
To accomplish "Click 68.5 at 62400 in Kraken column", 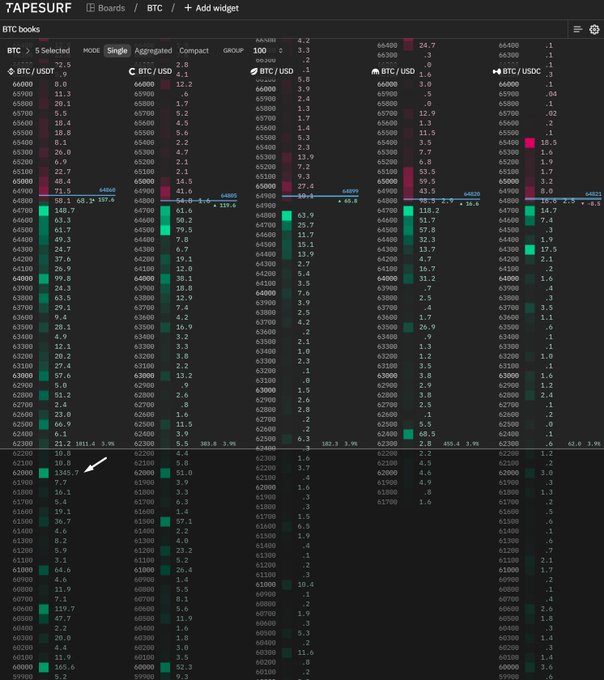I will coord(427,434).
